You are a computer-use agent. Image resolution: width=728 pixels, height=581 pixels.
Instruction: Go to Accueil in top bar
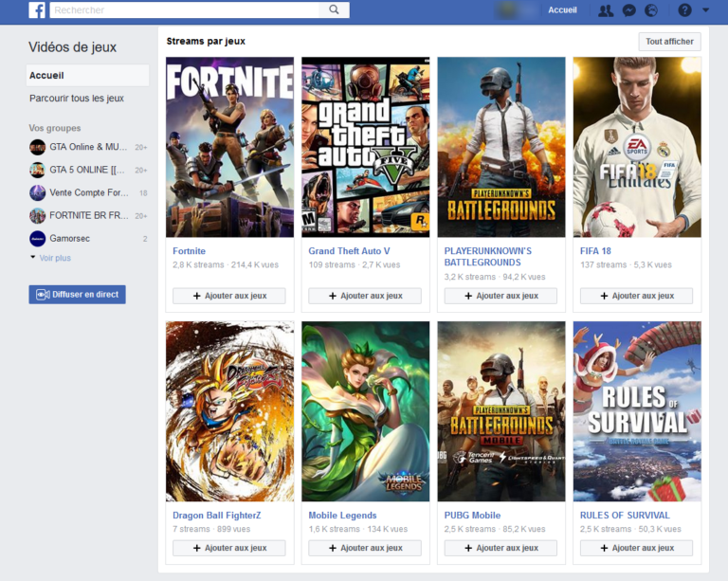[562, 10]
